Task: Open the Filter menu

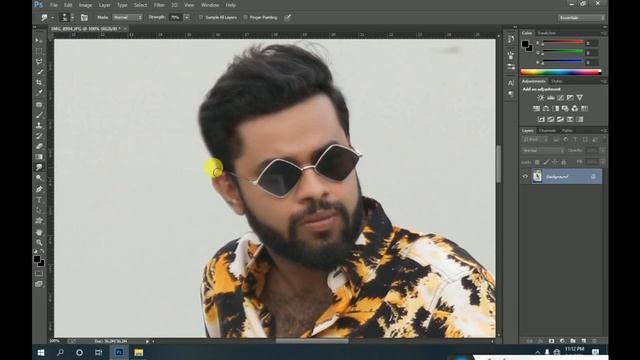Action: pos(159,5)
